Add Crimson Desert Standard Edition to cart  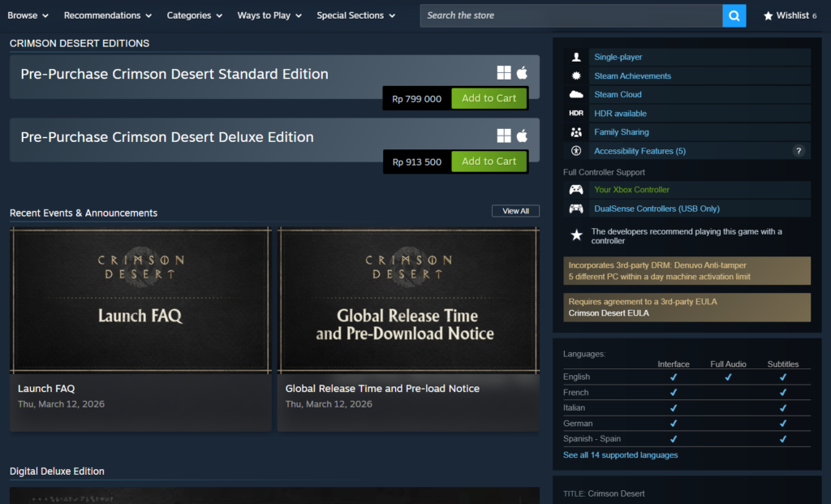489,97
